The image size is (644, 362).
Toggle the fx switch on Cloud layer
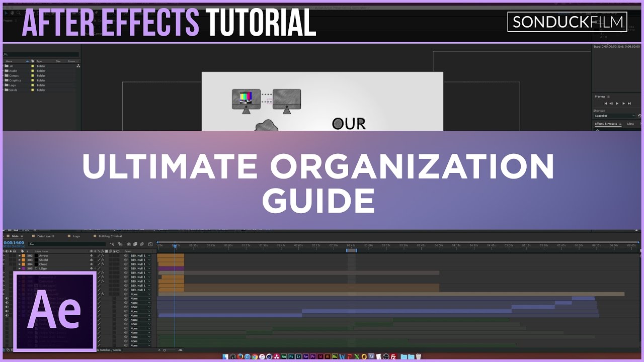coord(102,264)
